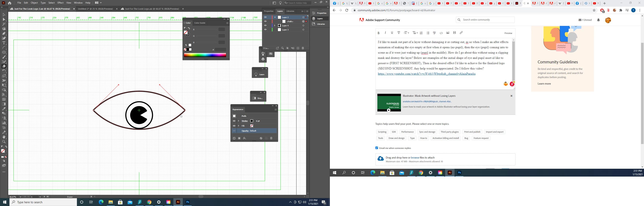Expand Stroke attributes in Appearance panel

click(239, 121)
